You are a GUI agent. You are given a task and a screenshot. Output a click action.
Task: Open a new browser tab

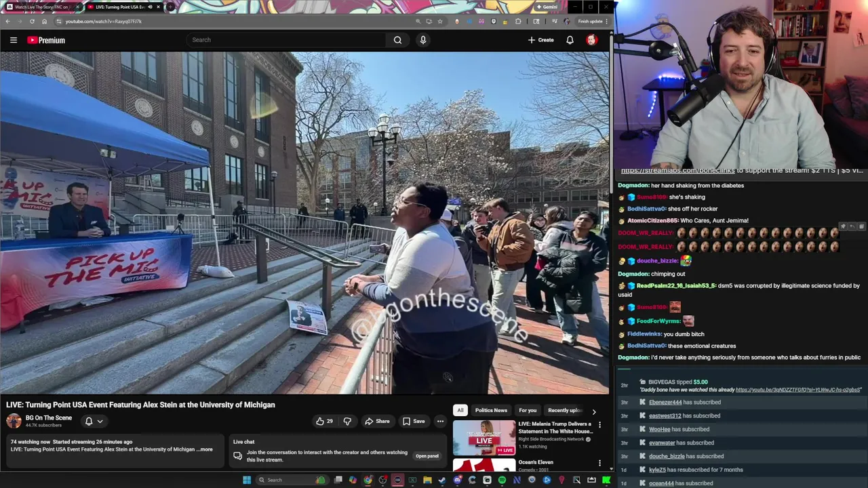tap(170, 7)
